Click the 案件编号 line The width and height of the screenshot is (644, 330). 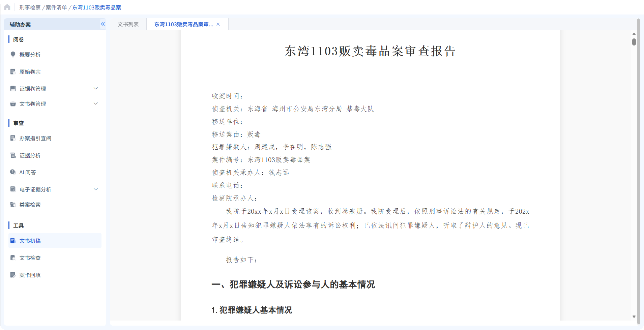(x=261, y=160)
